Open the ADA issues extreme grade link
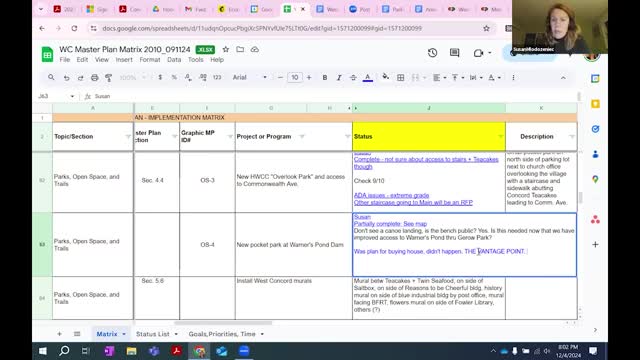 tap(391, 196)
